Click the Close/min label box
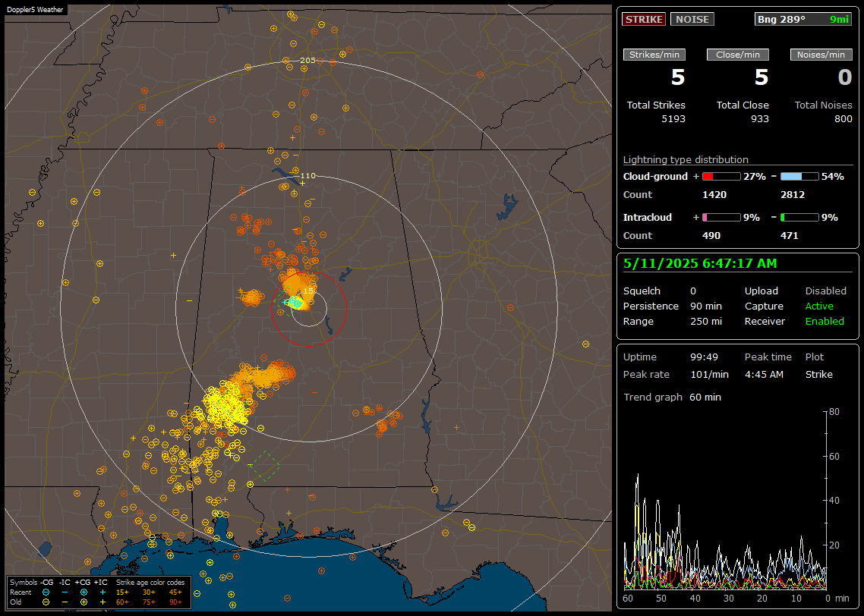Viewport: 864px width, 616px height. click(738, 55)
